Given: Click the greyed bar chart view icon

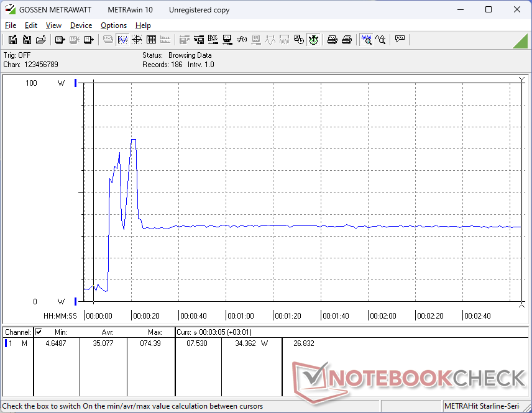Looking at the screenshot, I should [165, 40].
